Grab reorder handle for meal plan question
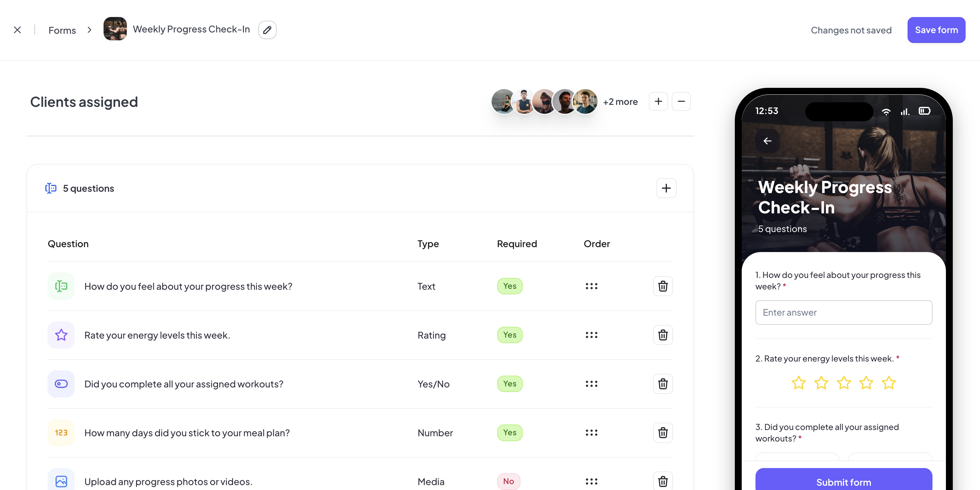 click(591, 433)
